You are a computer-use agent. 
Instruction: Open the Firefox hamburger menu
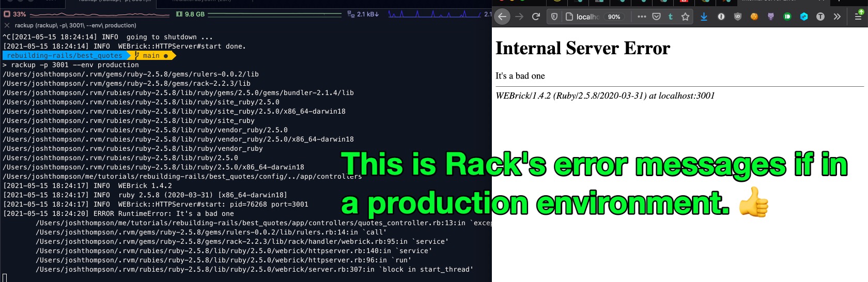click(x=858, y=17)
